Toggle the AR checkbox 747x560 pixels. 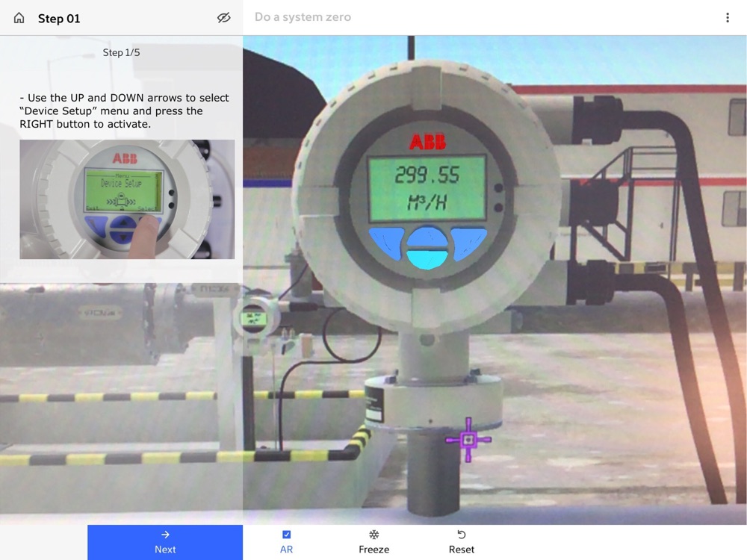coord(286,535)
